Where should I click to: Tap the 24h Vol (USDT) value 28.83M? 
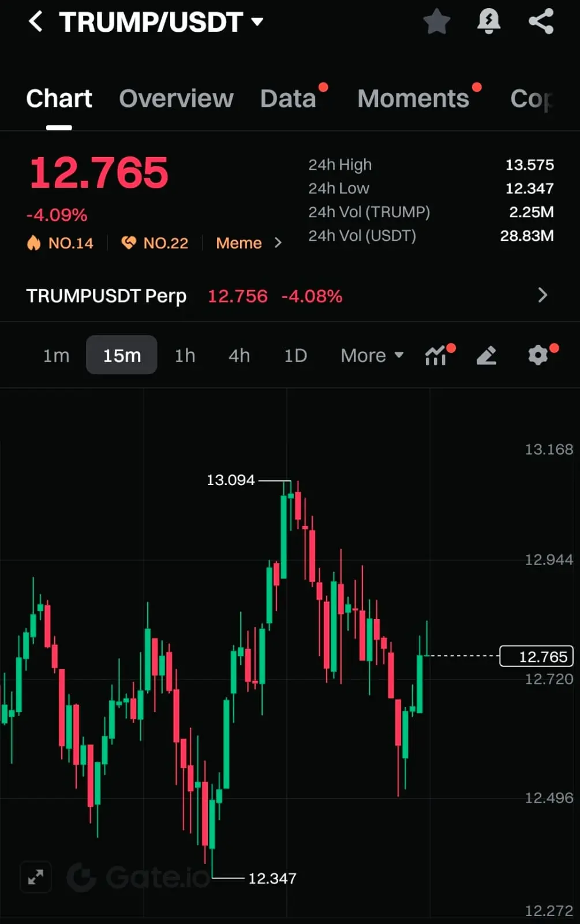pyautogui.click(x=526, y=236)
